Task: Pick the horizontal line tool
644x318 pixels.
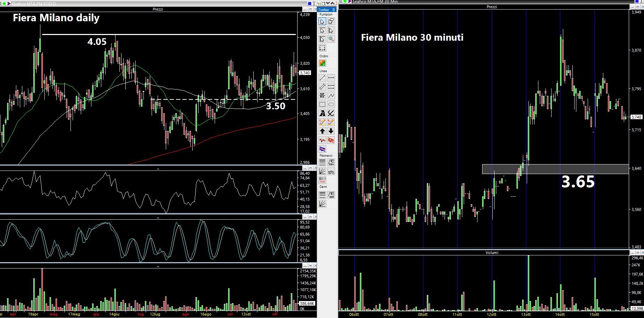Action: (331, 78)
